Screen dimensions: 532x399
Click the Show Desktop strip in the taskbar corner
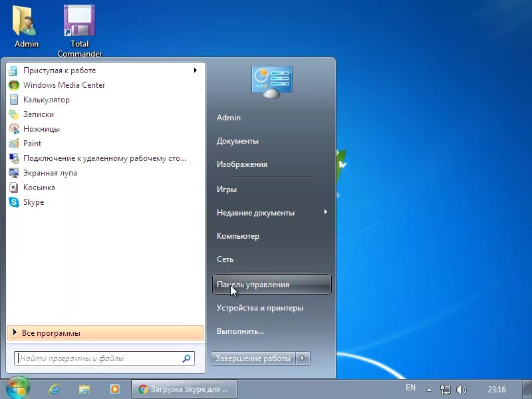(527, 389)
